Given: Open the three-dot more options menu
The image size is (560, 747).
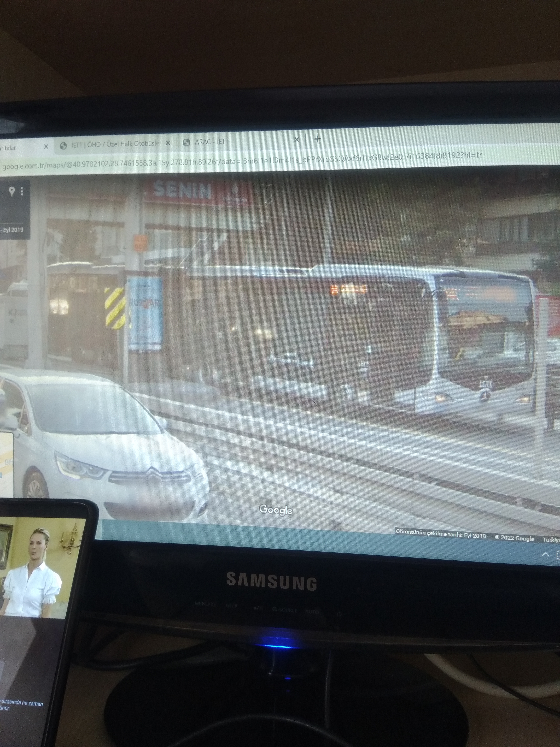Looking at the screenshot, I should 22,191.
